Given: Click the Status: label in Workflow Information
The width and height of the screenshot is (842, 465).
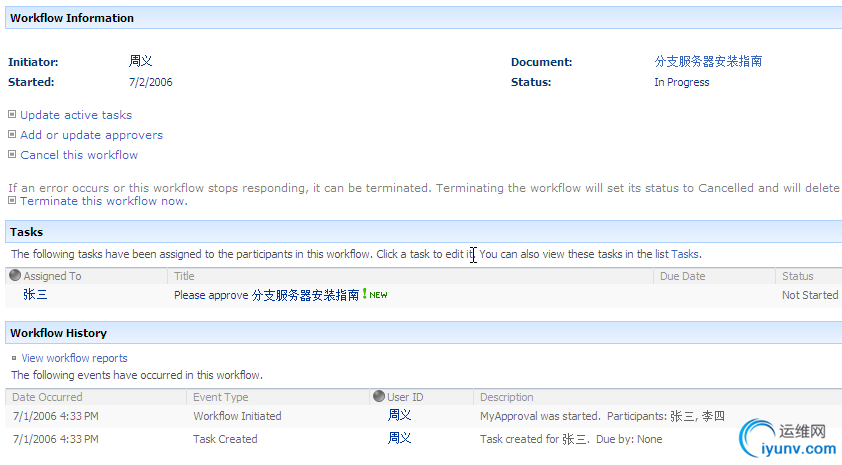Looking at the screenshot, I should [531, 82].
